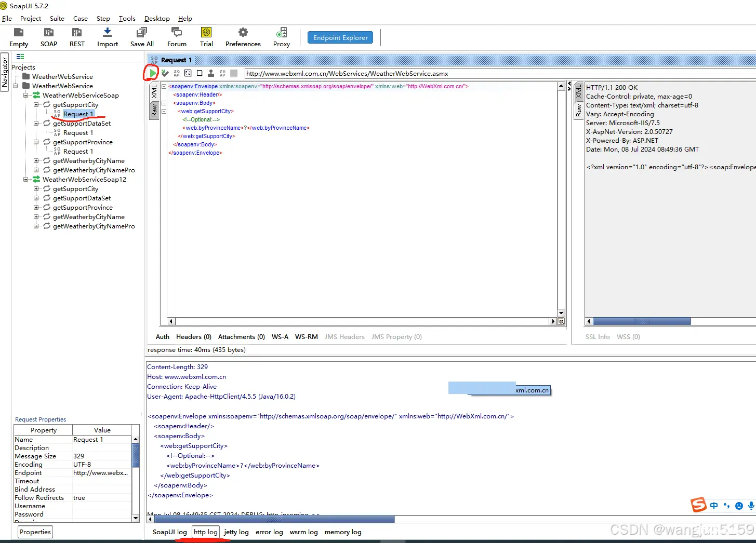This screenshot has width=756, height=543.
Task: Expand getSupportCity under WeatherWebServiceSoap12
Action: (x=36, y=188)
